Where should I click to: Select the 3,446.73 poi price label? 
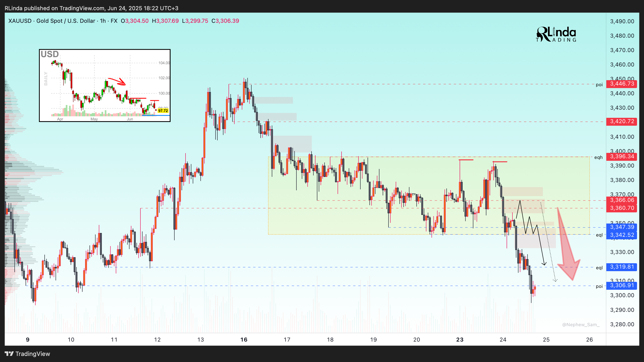coord(622,84)
